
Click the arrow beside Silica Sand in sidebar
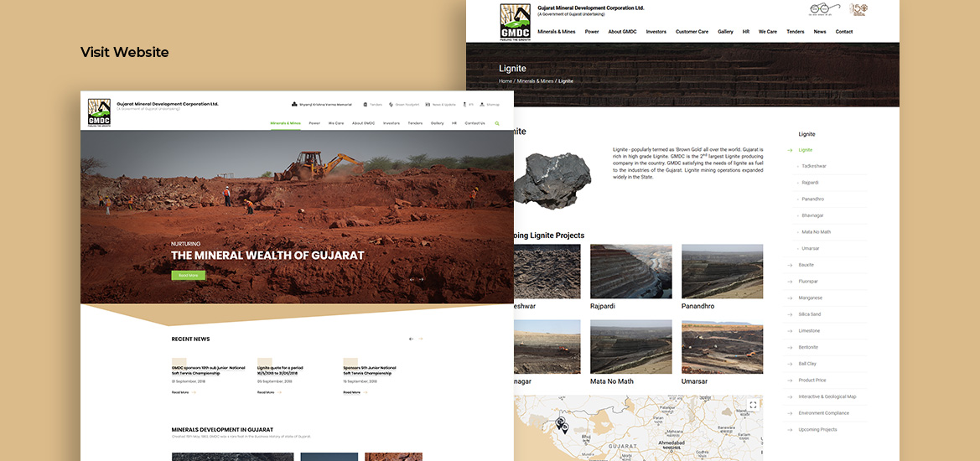click(790, 314)
